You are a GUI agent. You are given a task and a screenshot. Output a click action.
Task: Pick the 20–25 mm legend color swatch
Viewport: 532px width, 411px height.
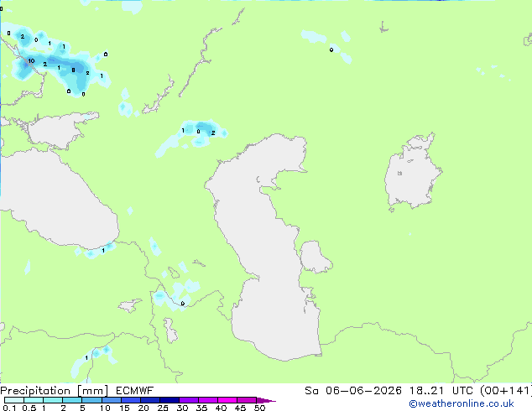click(x=150, y=400)
